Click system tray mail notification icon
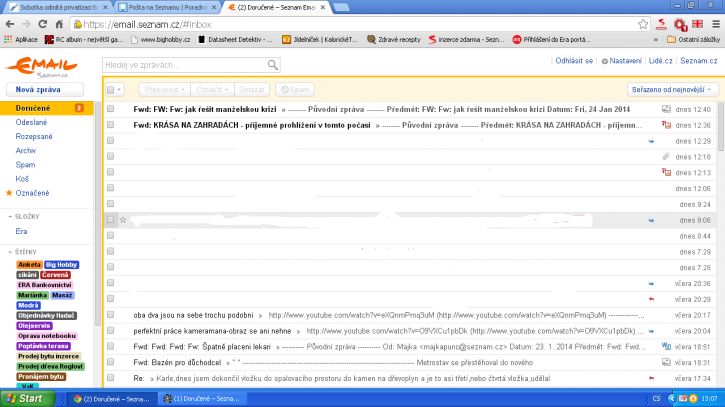This screenshot has width=725, height=407. pos(683,398)
